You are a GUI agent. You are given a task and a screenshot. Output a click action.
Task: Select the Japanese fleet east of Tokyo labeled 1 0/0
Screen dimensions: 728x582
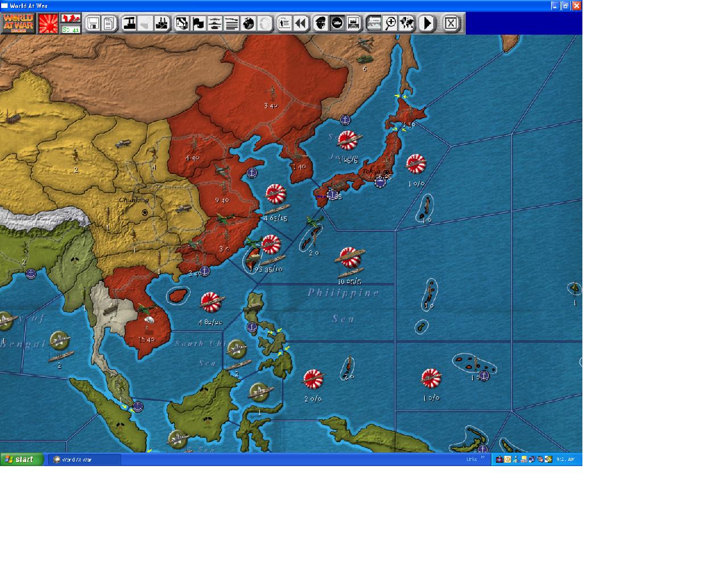coord(416,163)
